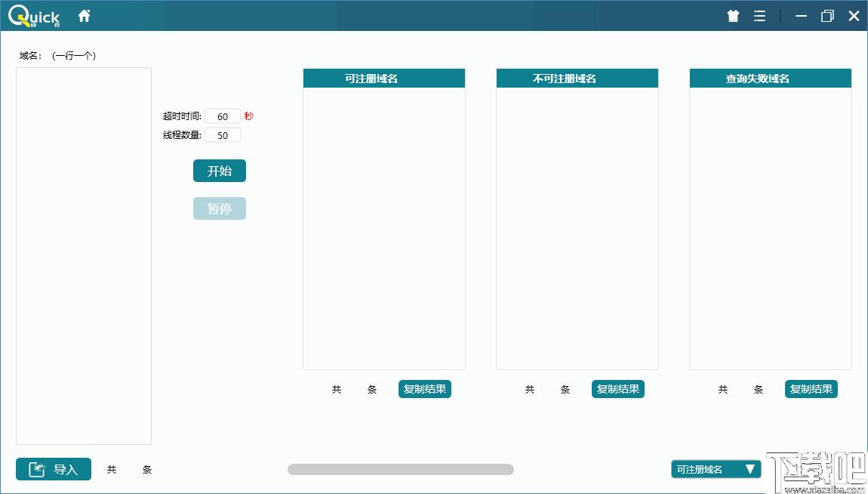Select the 不可注册域名 column header
Screen dimensions: 868x494
pyautogui.click(x=577, y=79)
